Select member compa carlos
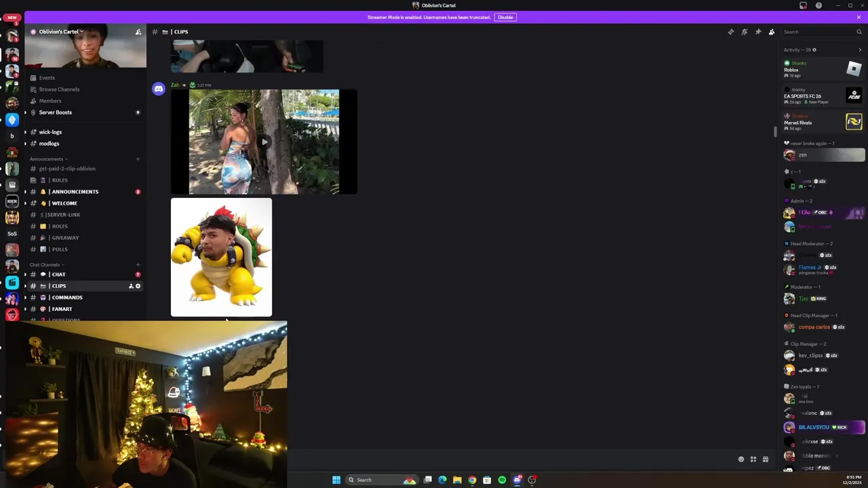This screenshot has width=868, height=488. (x=823, y=327)
